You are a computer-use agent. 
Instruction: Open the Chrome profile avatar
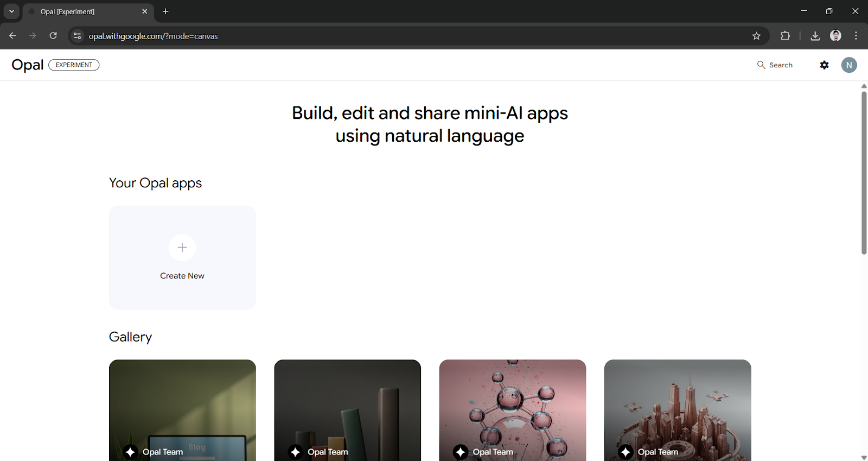[835, 36]
